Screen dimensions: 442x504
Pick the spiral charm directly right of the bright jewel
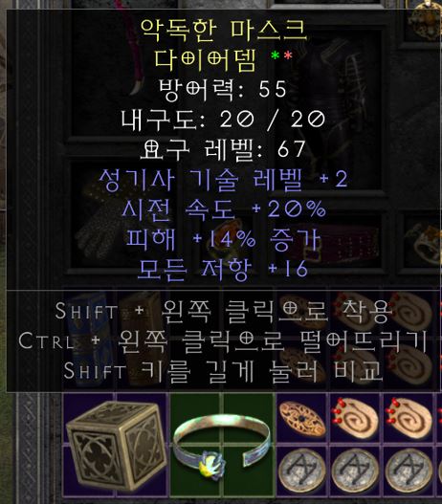click(355, 419)
